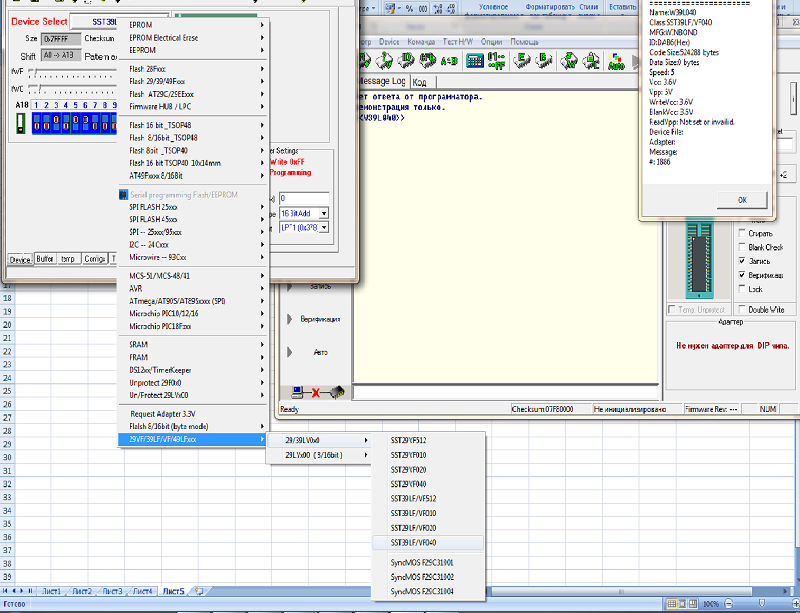The height and width of the screenshot is (613, 800).
Task: Choose SyncMOS F29C31004 device
Action: click(428, 592)
